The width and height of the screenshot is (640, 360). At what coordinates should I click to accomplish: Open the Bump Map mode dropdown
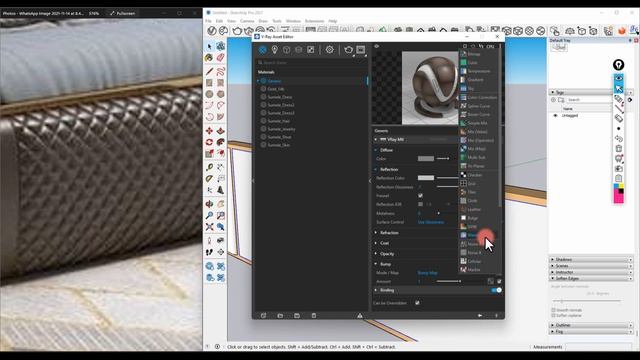pyautogui.click(x=428, y=273)
